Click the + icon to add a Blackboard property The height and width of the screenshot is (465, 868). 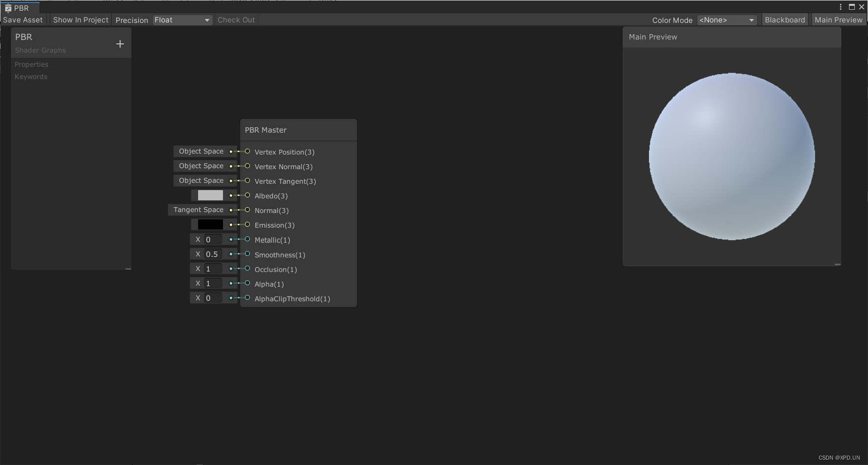point(120,44)
